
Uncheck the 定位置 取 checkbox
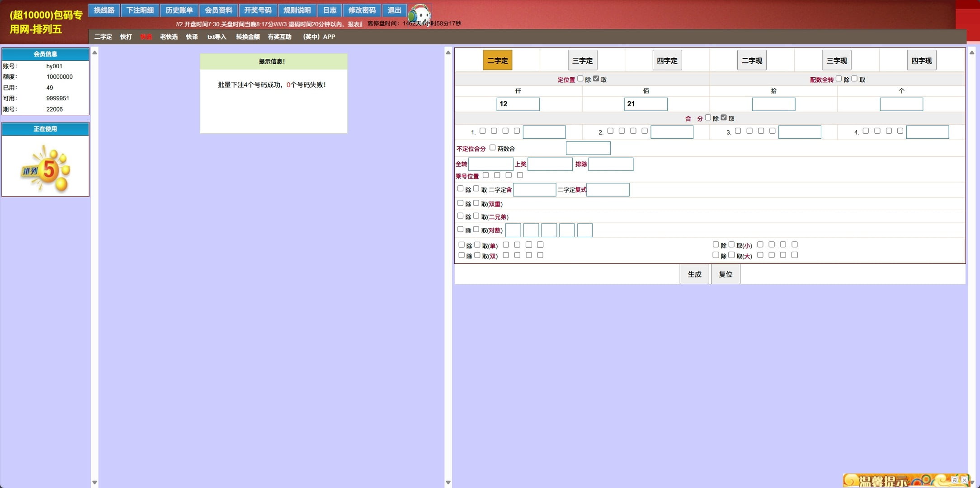tap(596, 79)
